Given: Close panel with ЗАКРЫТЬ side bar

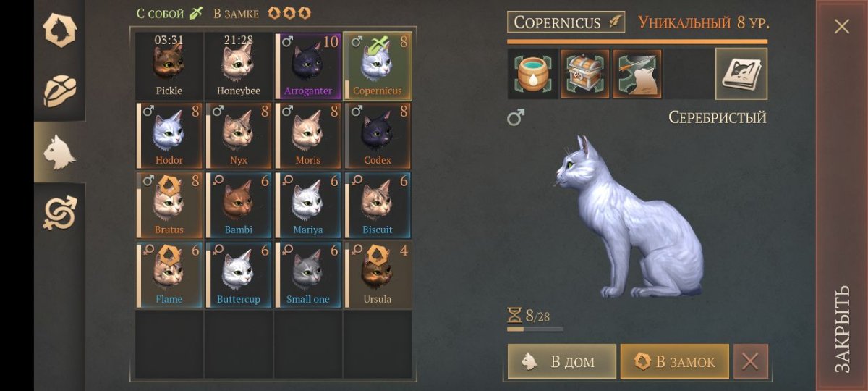Looking at the screenshot, I should 842,195.
